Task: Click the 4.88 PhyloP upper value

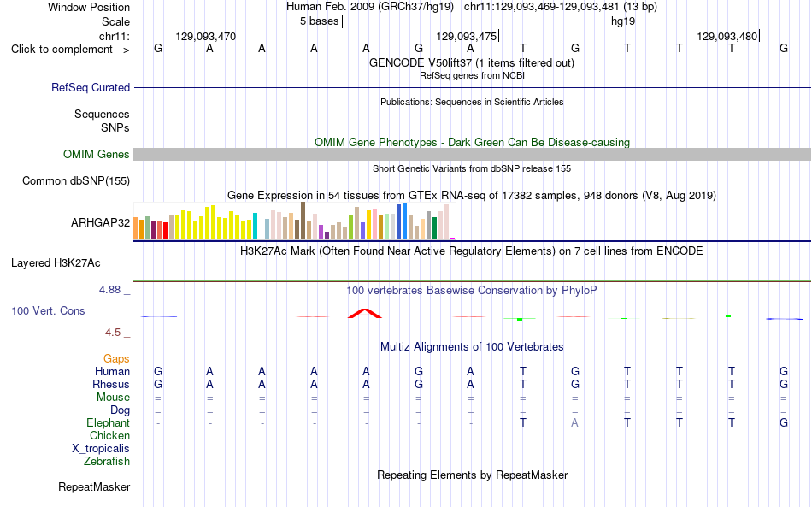Action: (x=109, y=290)
